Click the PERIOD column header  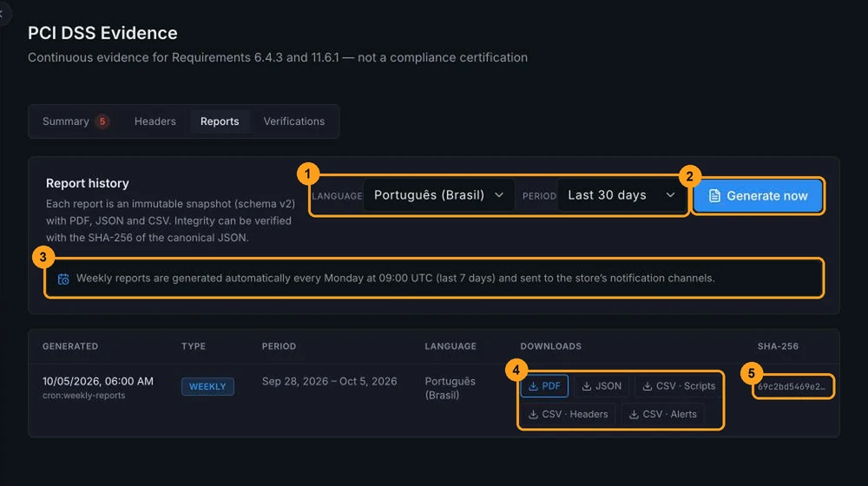pyautogui.click(x=279, y=346)
